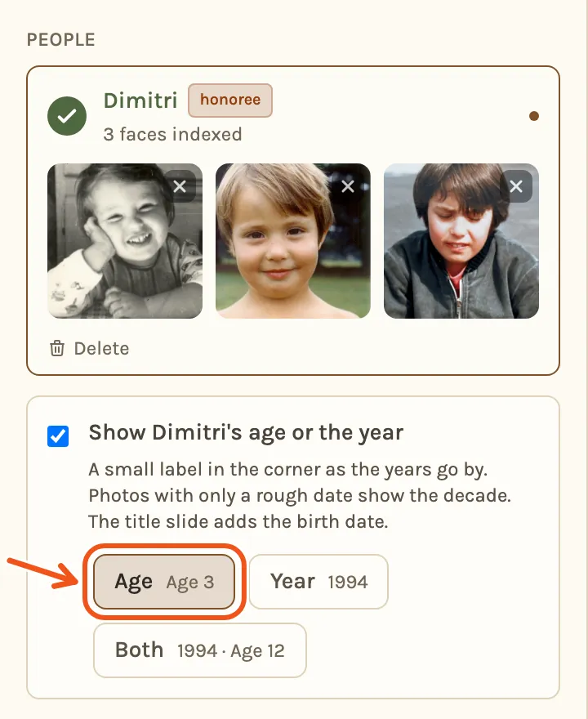Click the green checkmark beside Dimitri
Viewport: 588px width, 719px height.
point(67,116)
